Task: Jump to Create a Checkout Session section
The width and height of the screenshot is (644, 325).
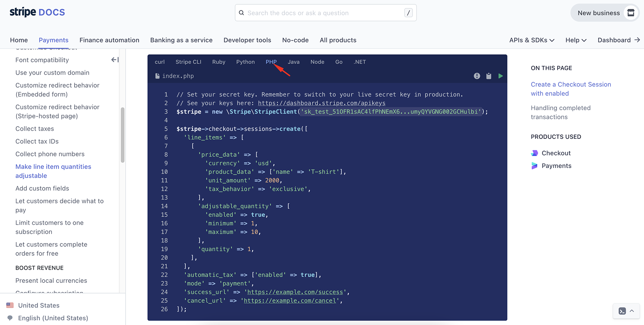Action: (571, 89)
